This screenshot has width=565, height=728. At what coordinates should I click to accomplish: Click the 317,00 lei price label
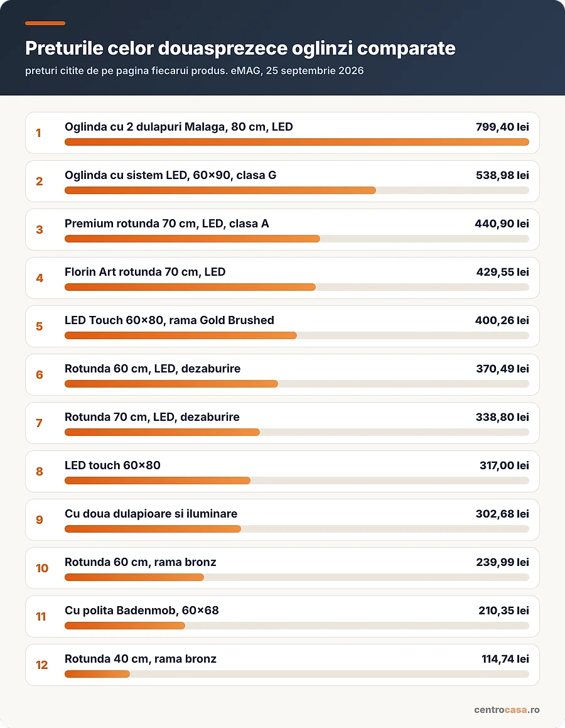pyautogui.click(x=504, y=465)
